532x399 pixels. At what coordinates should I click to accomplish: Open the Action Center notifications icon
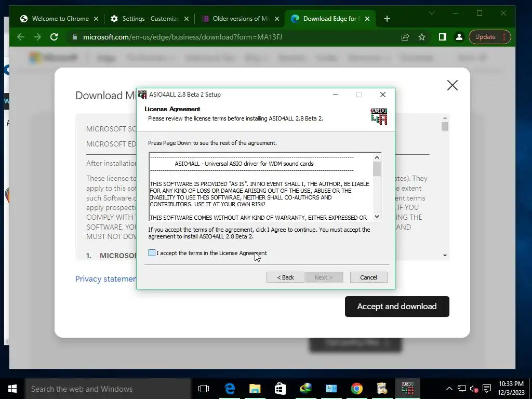(x=486, y=389)
